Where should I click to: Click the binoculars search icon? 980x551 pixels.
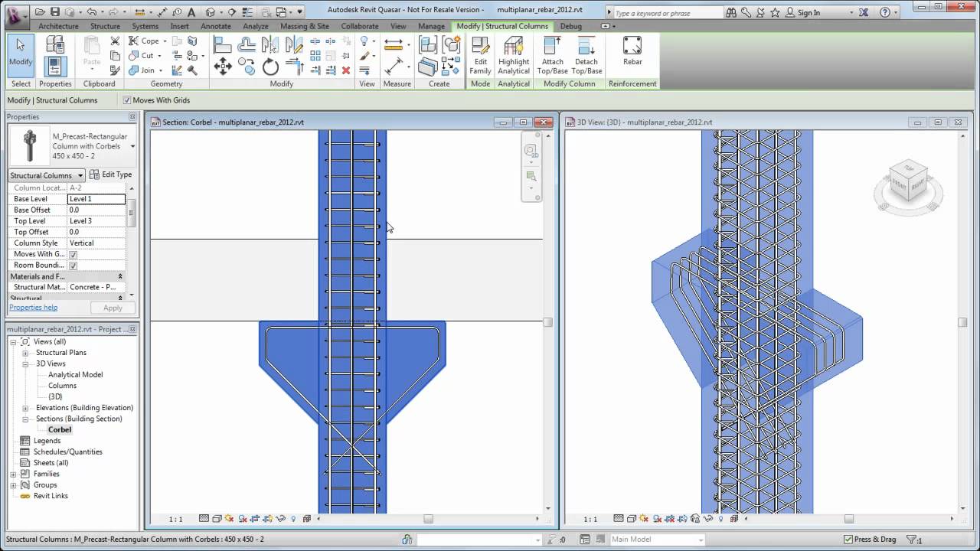click(x=731, y=12)
